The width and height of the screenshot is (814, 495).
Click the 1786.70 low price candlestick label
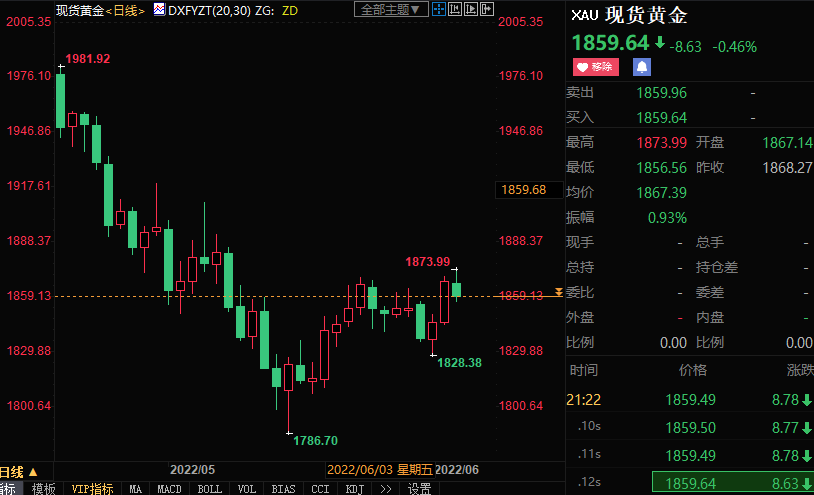315,440
